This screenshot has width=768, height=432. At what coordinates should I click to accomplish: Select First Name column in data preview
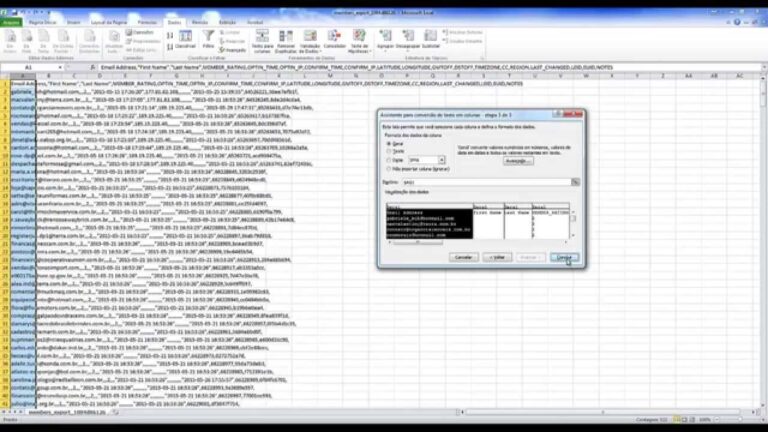(x=488, y=221)
